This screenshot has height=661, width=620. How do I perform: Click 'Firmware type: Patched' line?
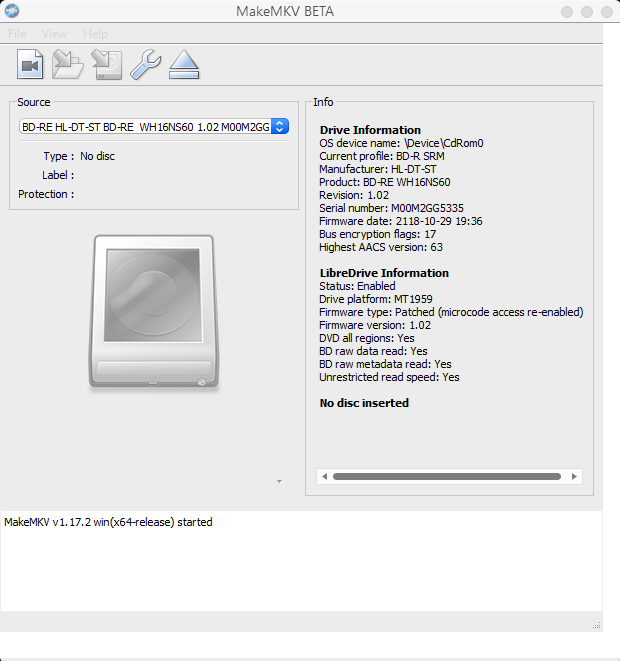451,312
